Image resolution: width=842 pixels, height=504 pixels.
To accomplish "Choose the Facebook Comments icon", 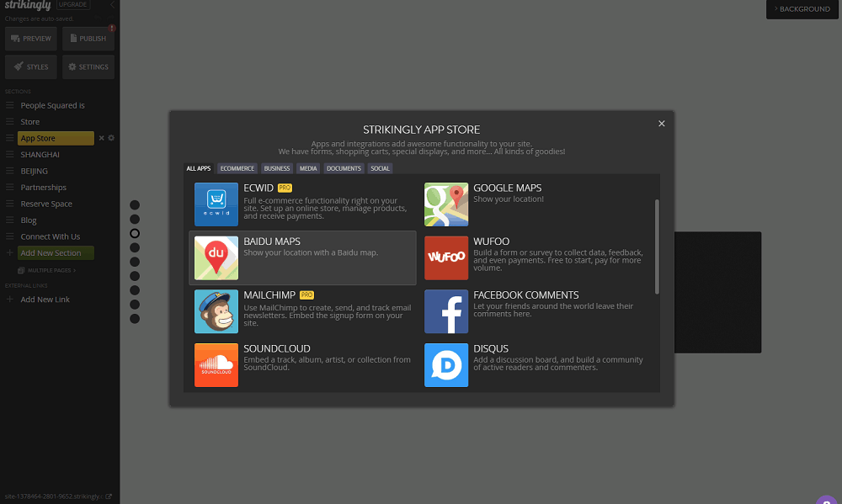I will (x=446, y=311).
